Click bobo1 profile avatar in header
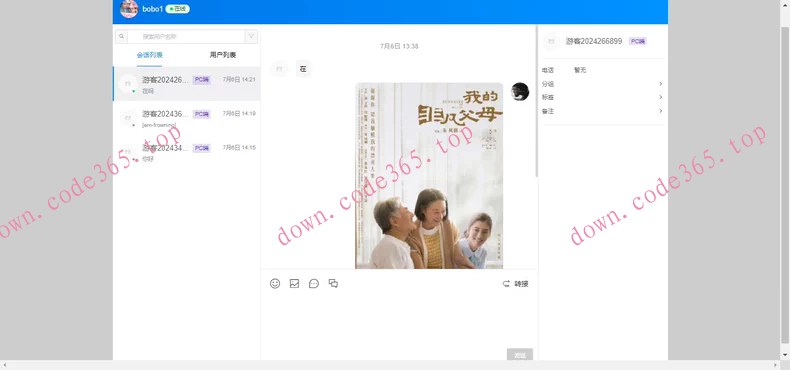 pyautogui.click(x=129, y=9)
